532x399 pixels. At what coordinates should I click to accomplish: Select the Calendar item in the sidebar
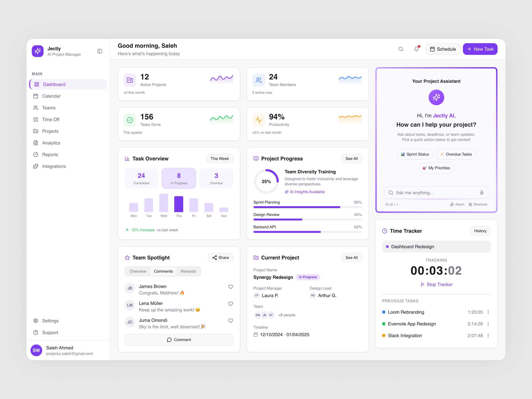(51, 96)
